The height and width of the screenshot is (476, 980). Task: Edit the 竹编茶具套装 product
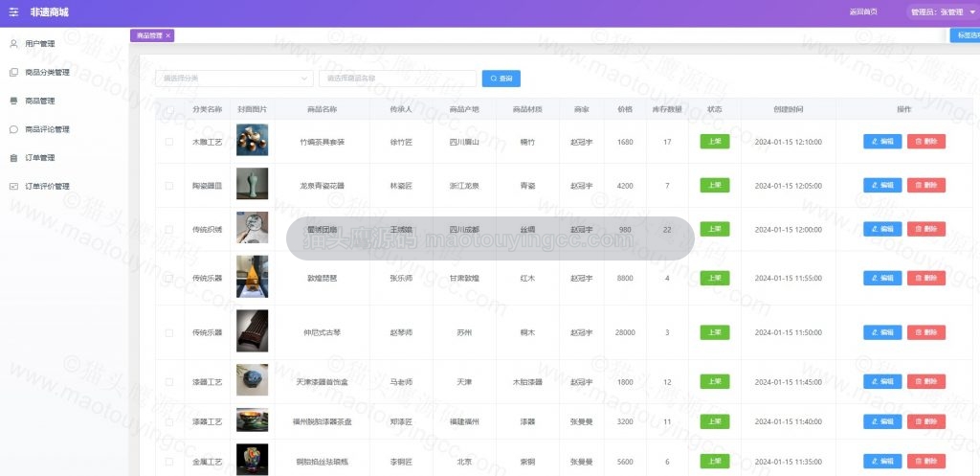pyautogui.click(x=882, y=142)
